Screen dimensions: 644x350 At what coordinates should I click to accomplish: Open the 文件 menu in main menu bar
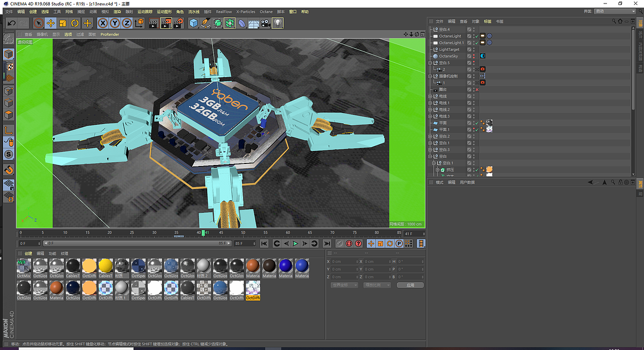tap(9, 12)
